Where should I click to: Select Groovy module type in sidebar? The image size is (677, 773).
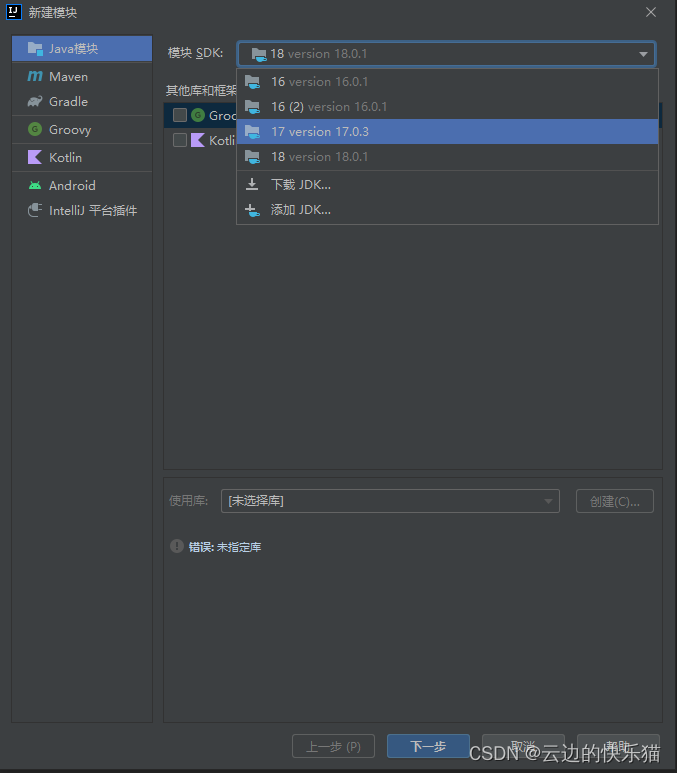tap(82, 130)
